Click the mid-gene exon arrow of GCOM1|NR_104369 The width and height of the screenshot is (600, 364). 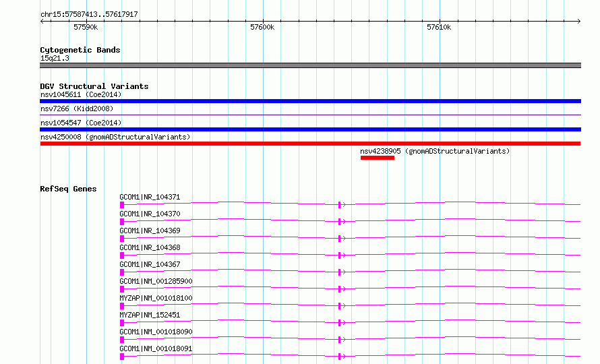pyautogui.click(x=342, y=239)
